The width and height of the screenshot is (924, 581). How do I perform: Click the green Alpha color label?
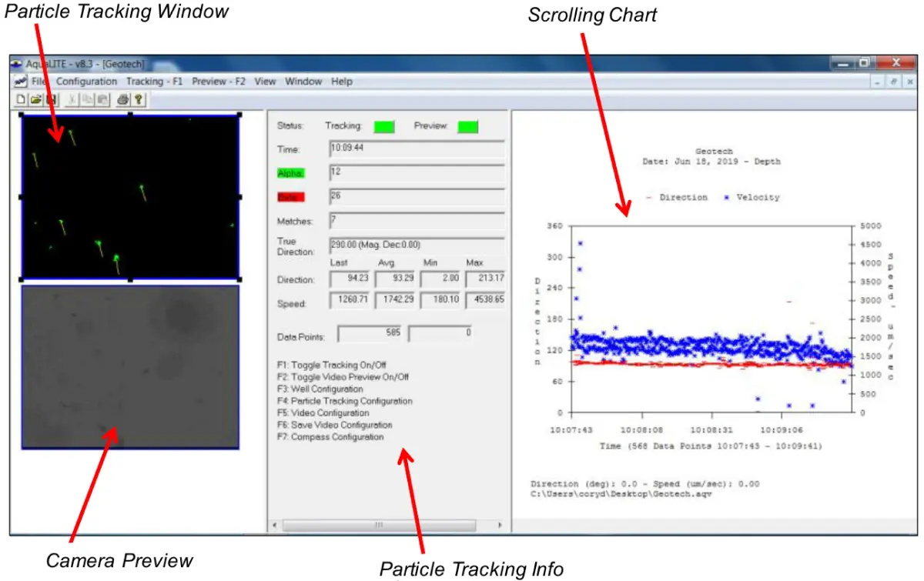click(x=291, y=173)
